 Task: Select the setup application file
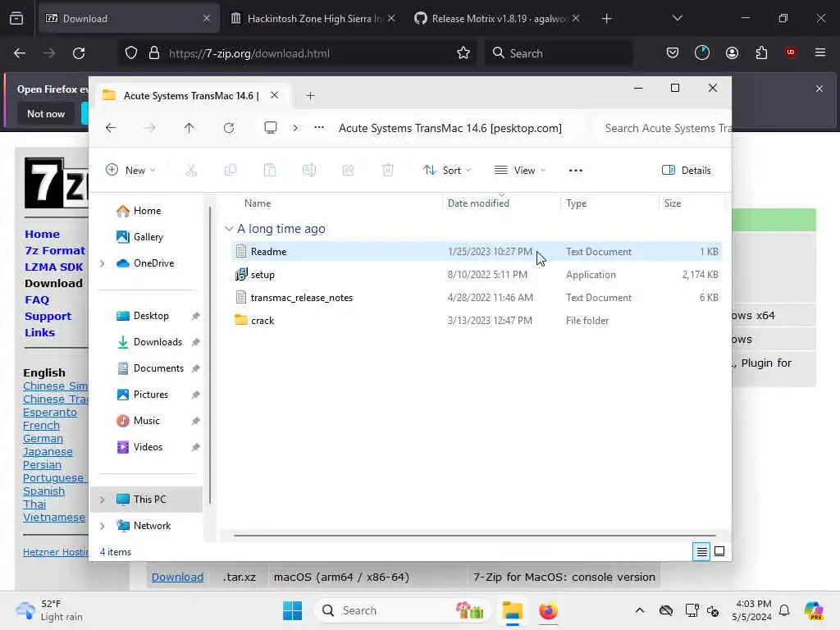(x=477, y=274)
